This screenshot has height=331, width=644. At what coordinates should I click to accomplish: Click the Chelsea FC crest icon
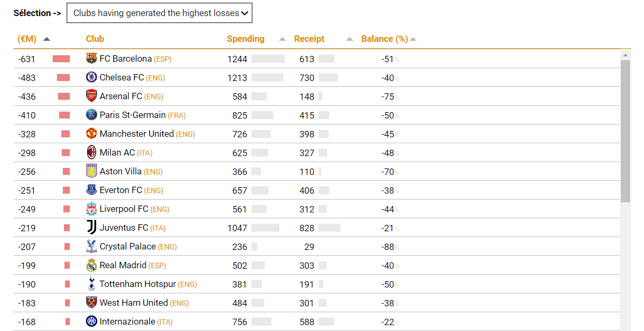92,77
